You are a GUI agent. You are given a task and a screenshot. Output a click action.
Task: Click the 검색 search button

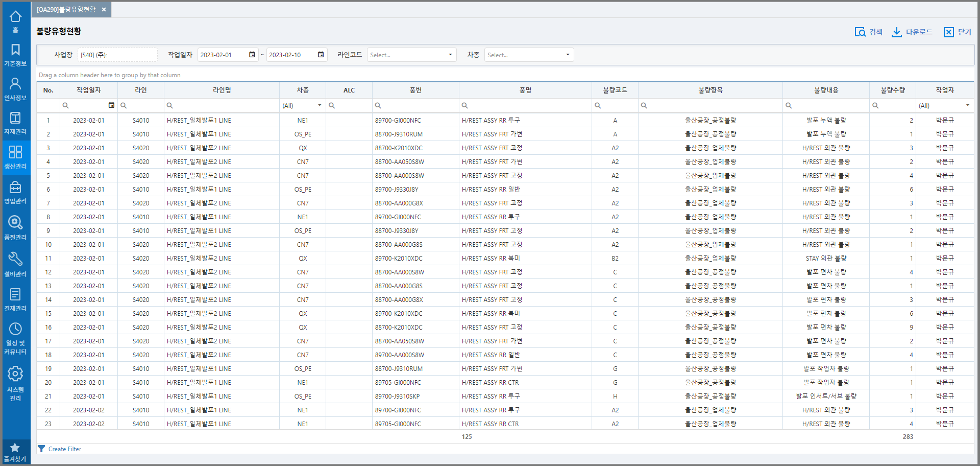[x=869, y=32]
